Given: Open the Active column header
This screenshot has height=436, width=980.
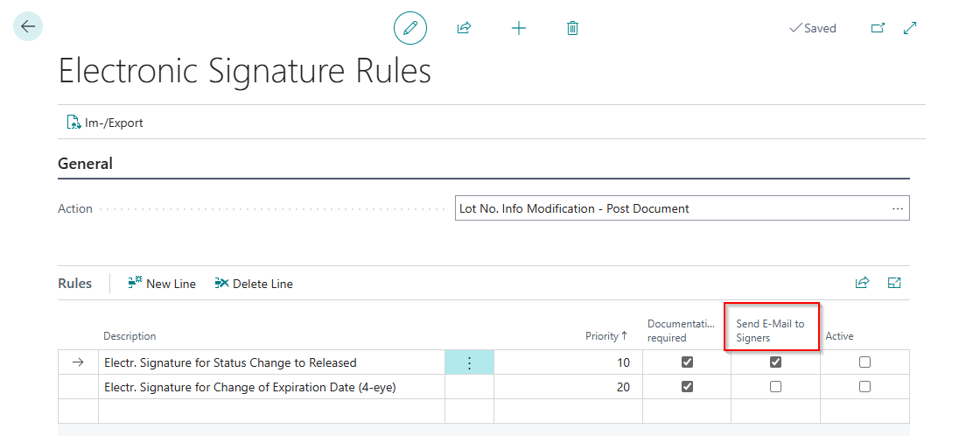Looking at the screenshot, I should [x=839, y=336].
